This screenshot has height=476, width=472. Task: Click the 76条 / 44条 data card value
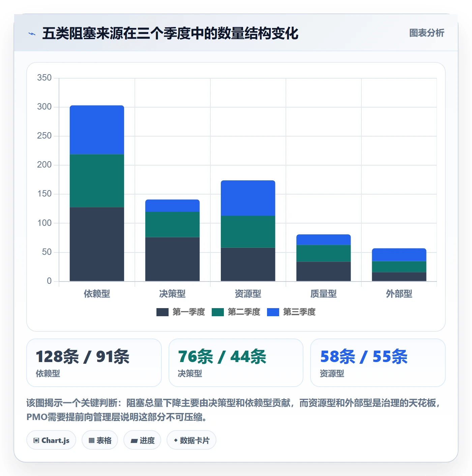pos(222,357)
